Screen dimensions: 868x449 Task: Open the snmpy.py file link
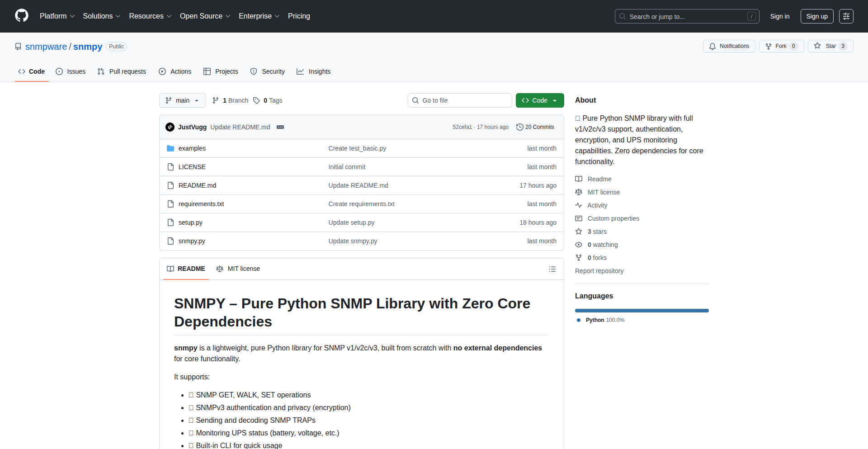(192, 241)
